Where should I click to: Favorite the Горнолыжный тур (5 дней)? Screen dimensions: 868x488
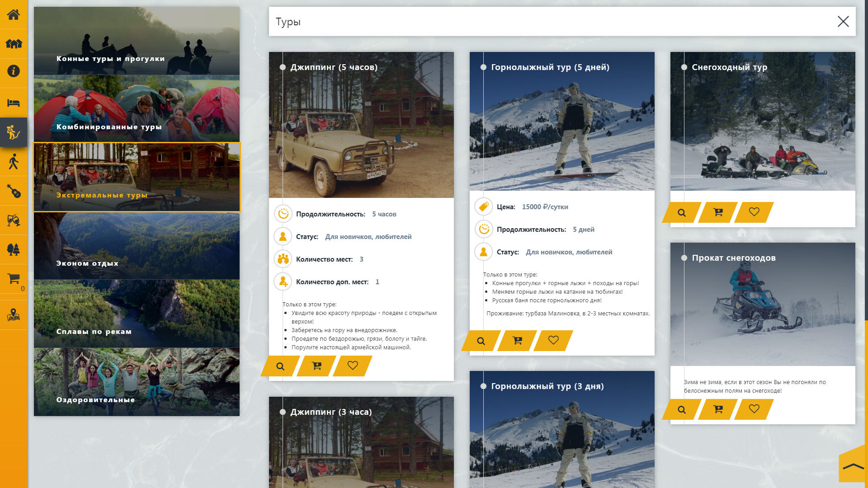pyautogui.click(x=553, y=340)
